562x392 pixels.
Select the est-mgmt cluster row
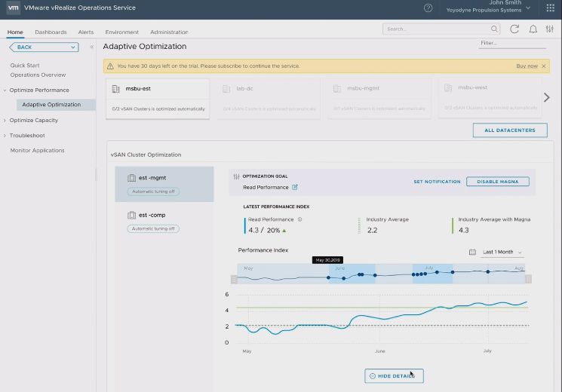point(164,184)
